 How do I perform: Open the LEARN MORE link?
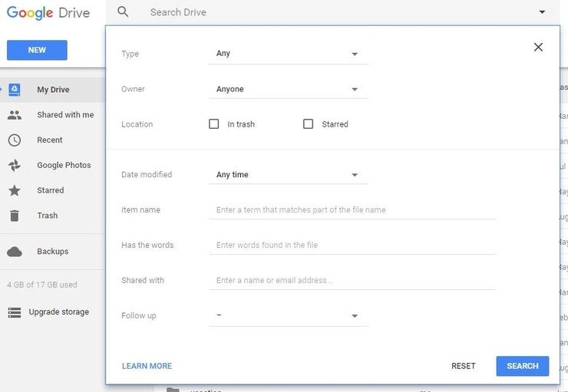click(x=147, y=366)
